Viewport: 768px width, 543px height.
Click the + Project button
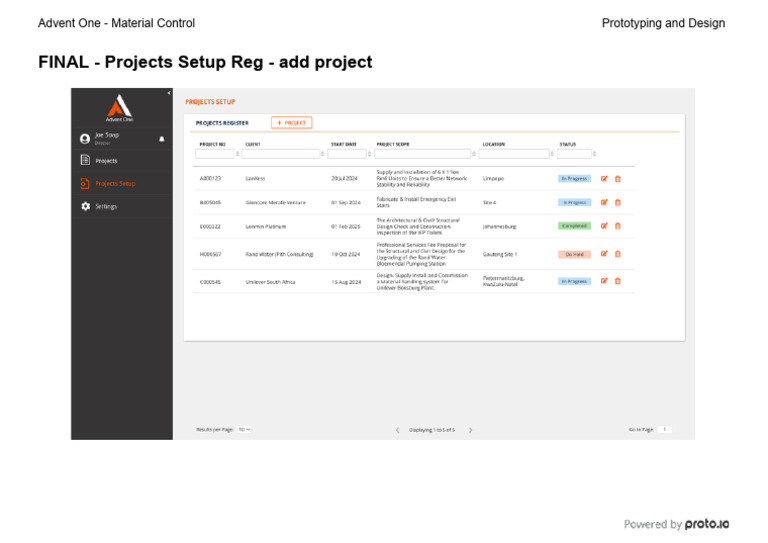(291, 122)
